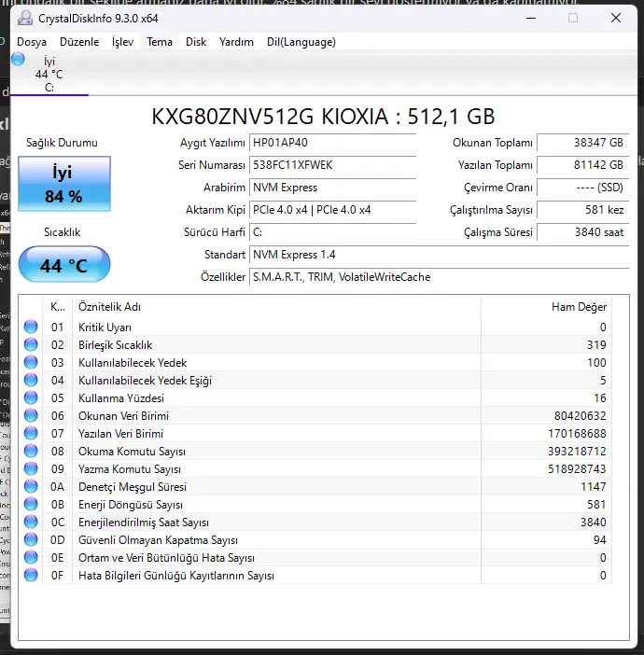Select the C: drive tab with İyi status
Screen dimensions: 644x655
pyautogui.click(x=49, y=75)
